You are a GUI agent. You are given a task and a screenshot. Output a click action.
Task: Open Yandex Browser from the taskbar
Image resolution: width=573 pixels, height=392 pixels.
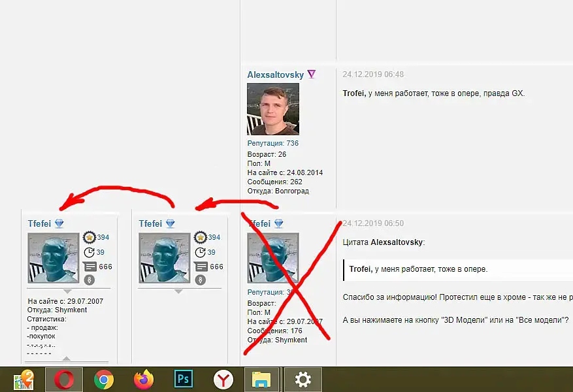tap(223, 380)
